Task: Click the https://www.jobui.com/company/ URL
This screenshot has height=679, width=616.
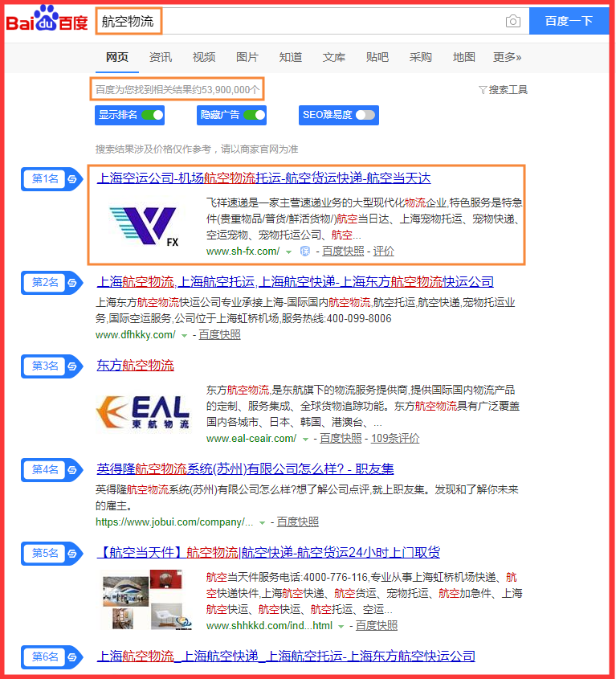Action: [174, 522]
